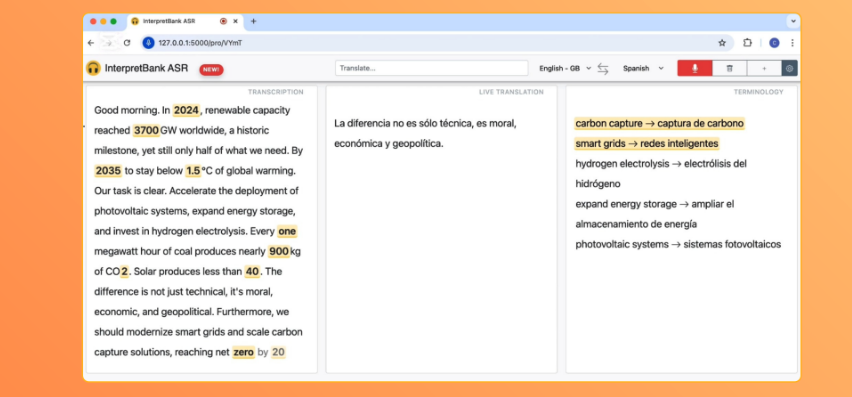The height and width of the screenshot is (397, 852).
Task: Click the LIVE TRANSLATION panel label
Action: coord(511,92)
